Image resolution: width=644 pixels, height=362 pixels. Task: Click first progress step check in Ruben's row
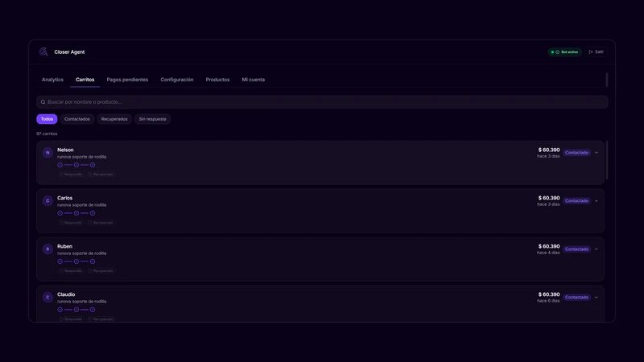click(60, 261)
